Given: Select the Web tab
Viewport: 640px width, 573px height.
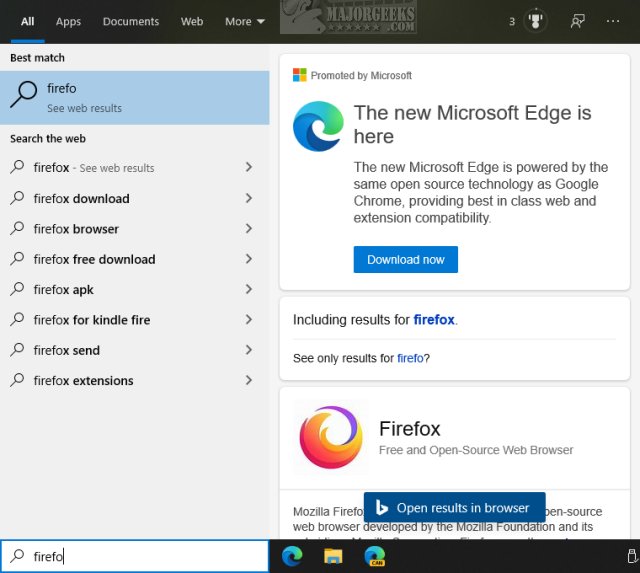Looking at the screenshot, I should pyautogui.click(x=192, y=21).
